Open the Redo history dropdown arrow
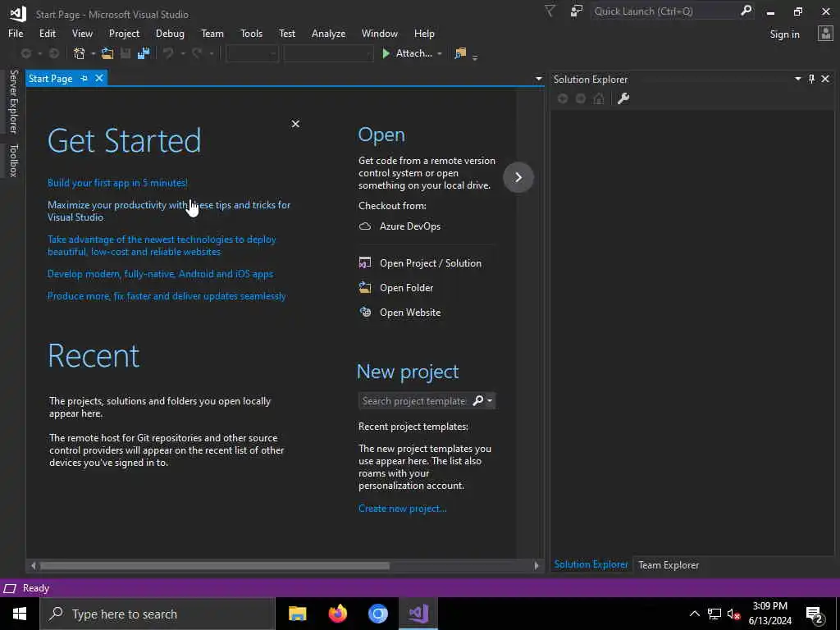 (212, 53)
